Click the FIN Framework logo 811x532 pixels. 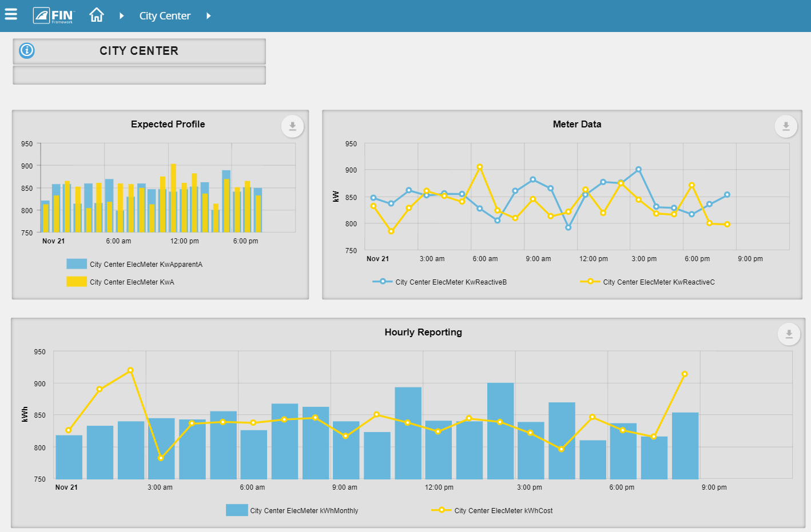[x=53, y=15]
